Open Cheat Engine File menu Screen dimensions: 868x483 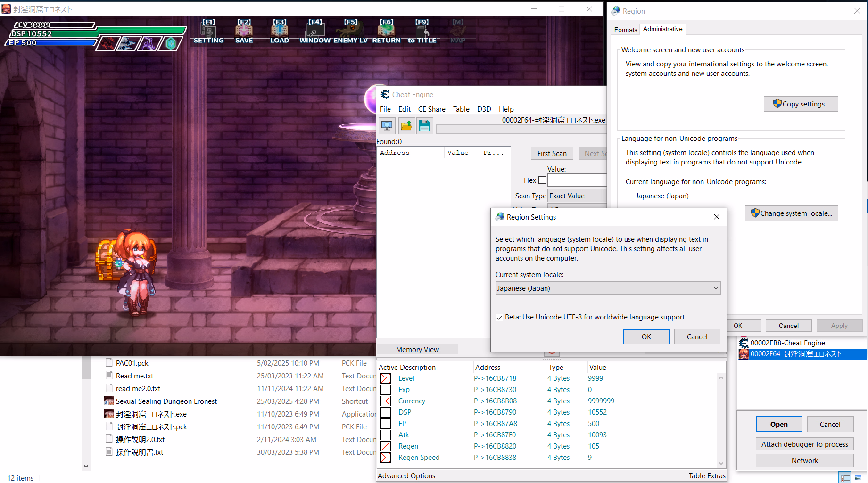coord(385,109)
